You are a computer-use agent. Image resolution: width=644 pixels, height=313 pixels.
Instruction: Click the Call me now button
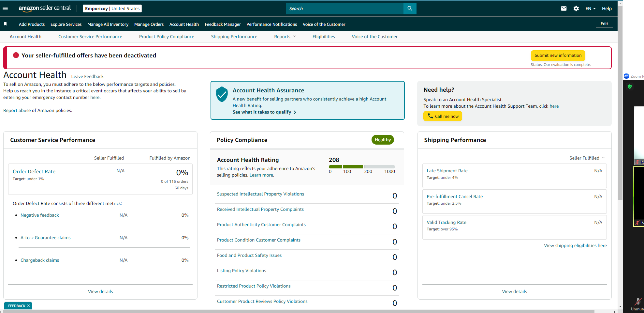click(443, 116)
